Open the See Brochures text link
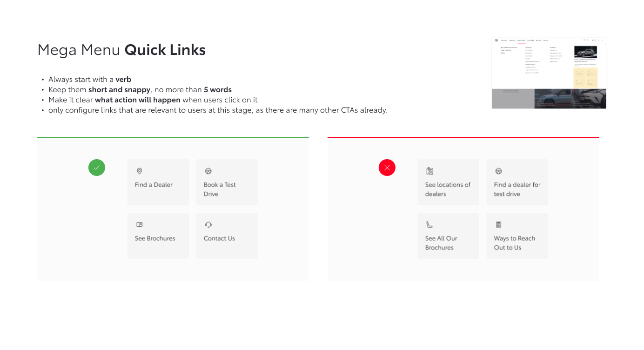Screen dimensions: 644x350 coord(155,238)
